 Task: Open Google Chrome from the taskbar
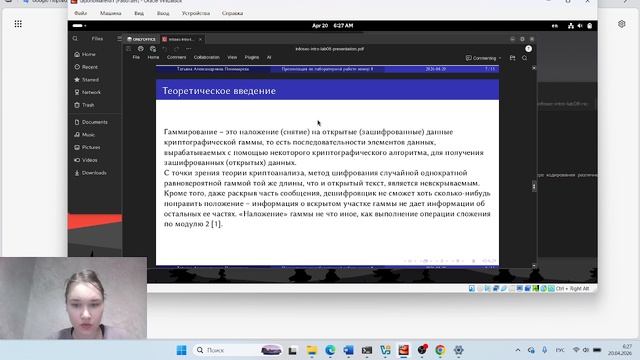440,350
